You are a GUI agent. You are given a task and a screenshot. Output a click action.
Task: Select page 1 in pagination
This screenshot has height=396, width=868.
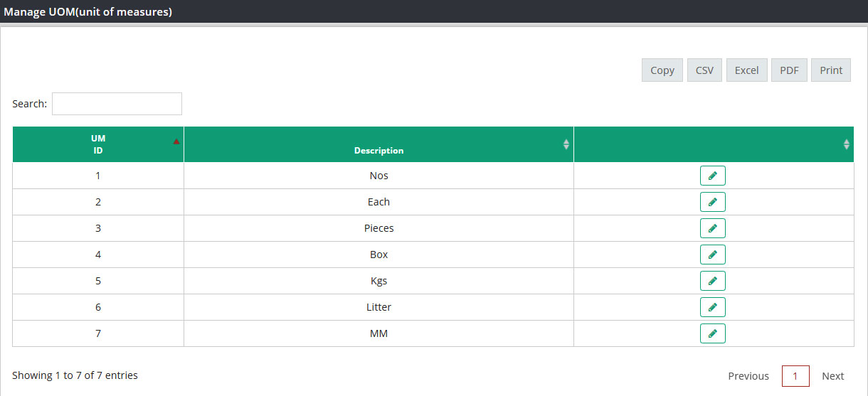795,376
